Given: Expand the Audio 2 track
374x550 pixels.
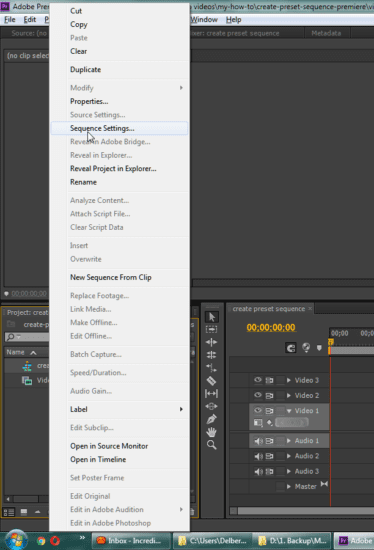Looking at the screenshot, I should (x=289, y=456).
